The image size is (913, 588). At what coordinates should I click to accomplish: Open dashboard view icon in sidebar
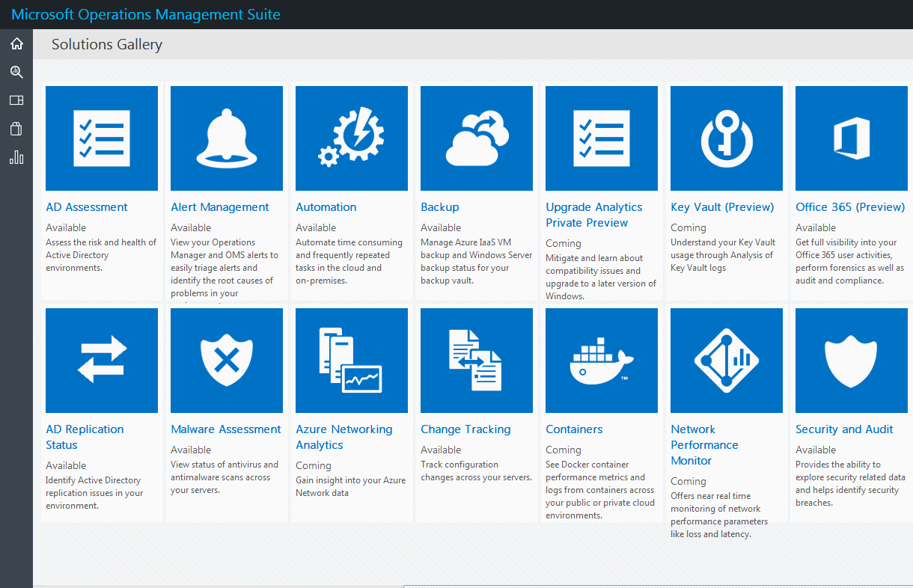pyautogui.click(x=16, y=100)
